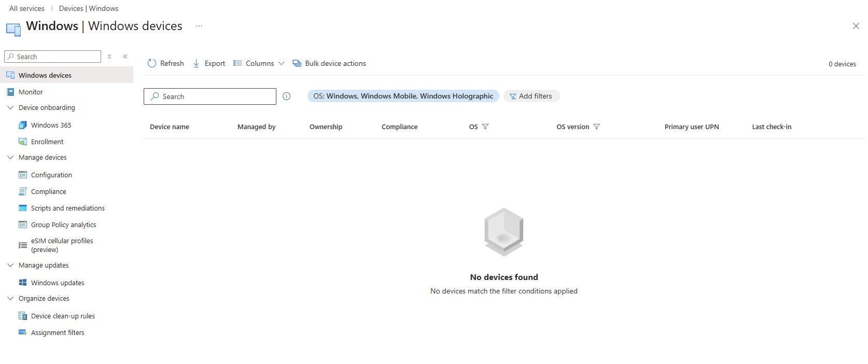The width and height of the screenshot is (868, 364).
Task: Click the OS column filter icon
Action: click(485, 127)
